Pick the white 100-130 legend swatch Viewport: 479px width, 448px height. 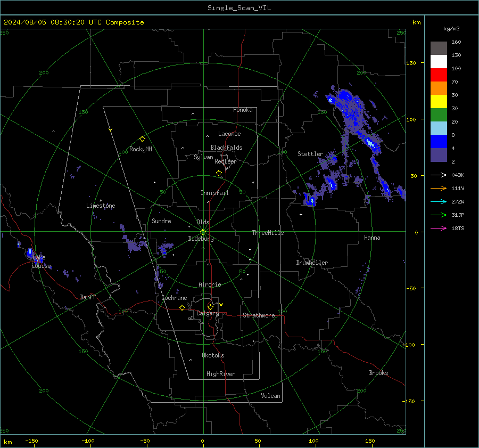[x=439, y=62]
